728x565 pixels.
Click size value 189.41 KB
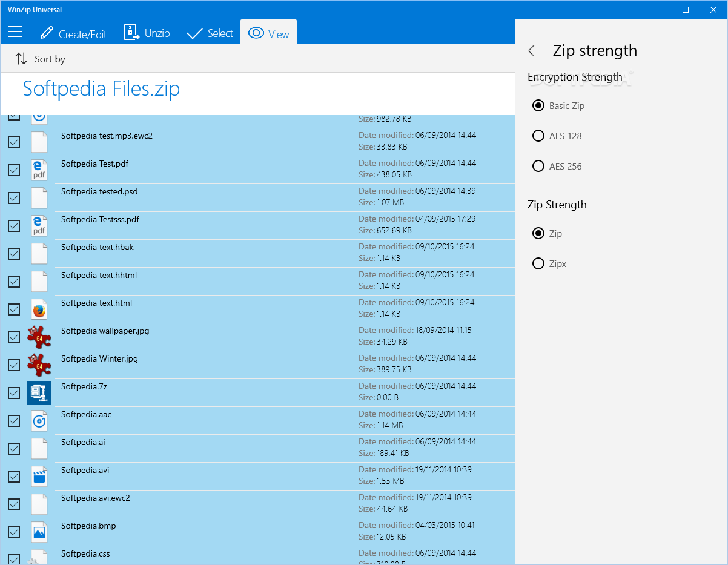click(x=393, y=453)
